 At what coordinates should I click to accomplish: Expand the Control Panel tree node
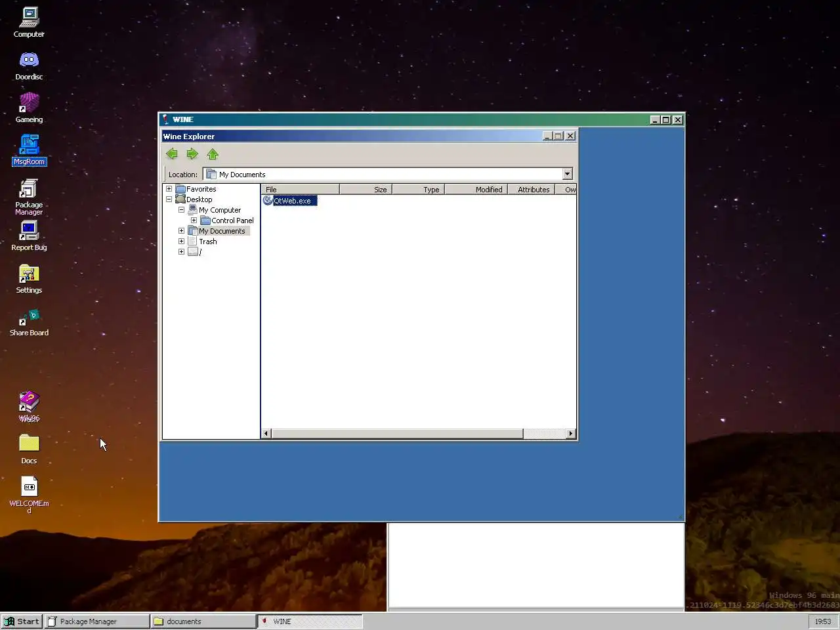tap(194, 220)
